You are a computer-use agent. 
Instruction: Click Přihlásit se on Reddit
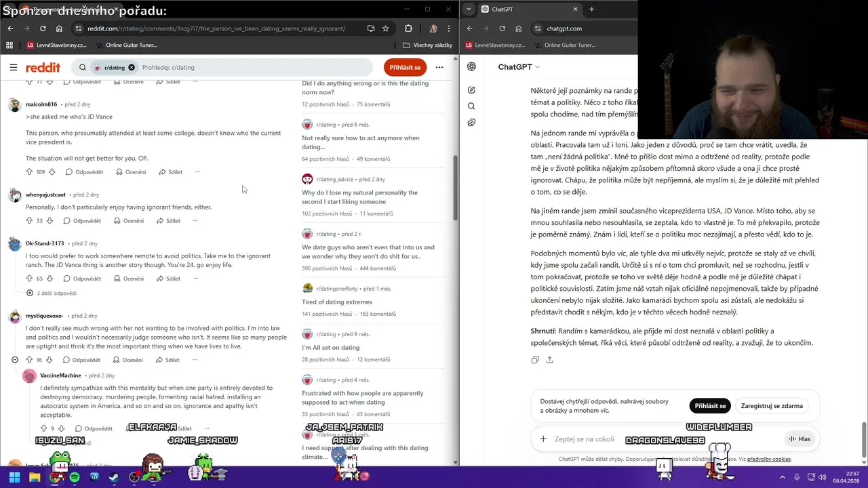point(405,67)
